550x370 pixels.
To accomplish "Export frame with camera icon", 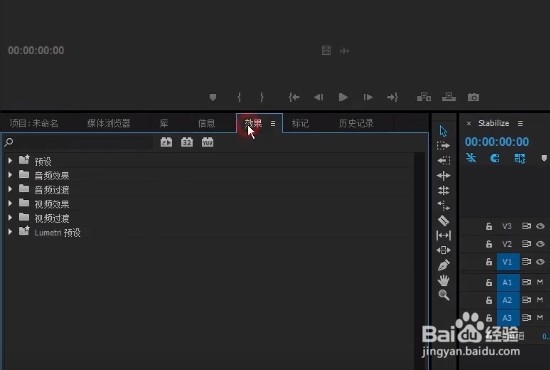I will click(473, 97).
